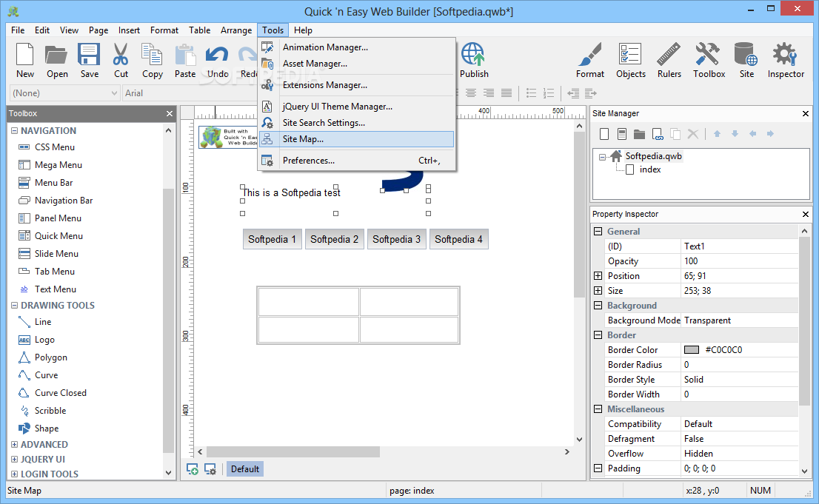This screenshot has height=504, width=819.
Task: Click add breakpoint icon below canvas
Action: [x=193, y=469]
